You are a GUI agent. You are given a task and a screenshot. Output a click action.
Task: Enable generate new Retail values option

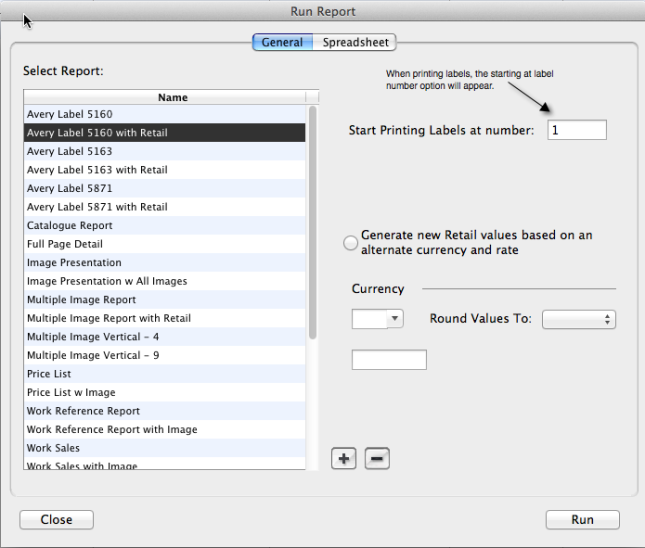(350, 243)
